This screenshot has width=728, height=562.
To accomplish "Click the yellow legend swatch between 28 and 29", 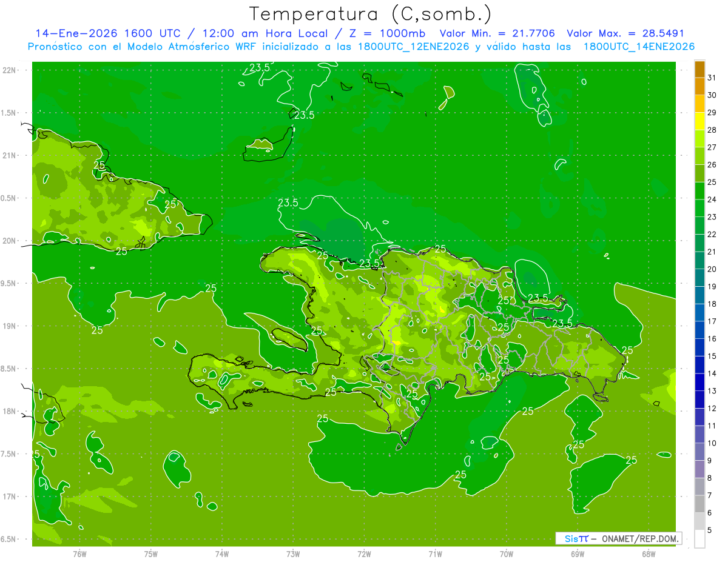I will (699, 121).
